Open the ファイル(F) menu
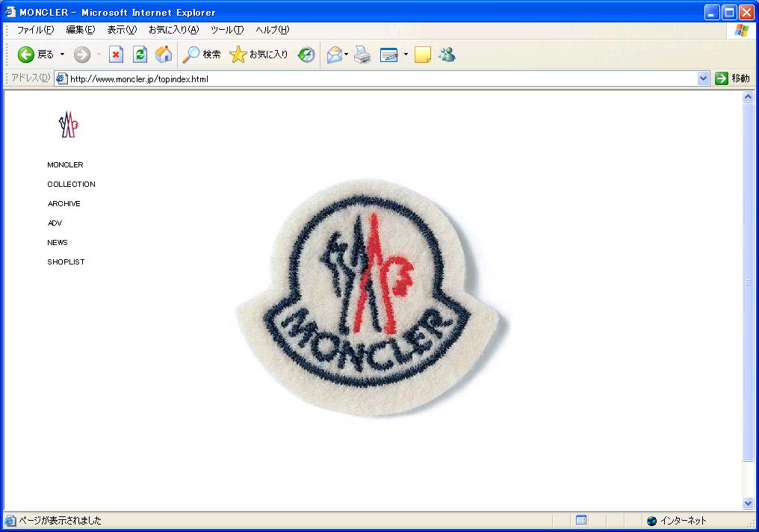The image size is (759, 532). pos(35,30)
